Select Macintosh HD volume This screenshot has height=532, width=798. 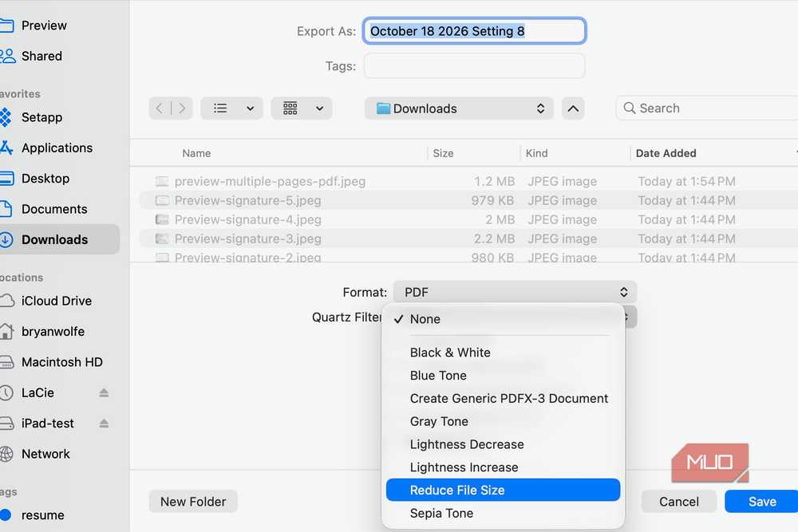61,361
